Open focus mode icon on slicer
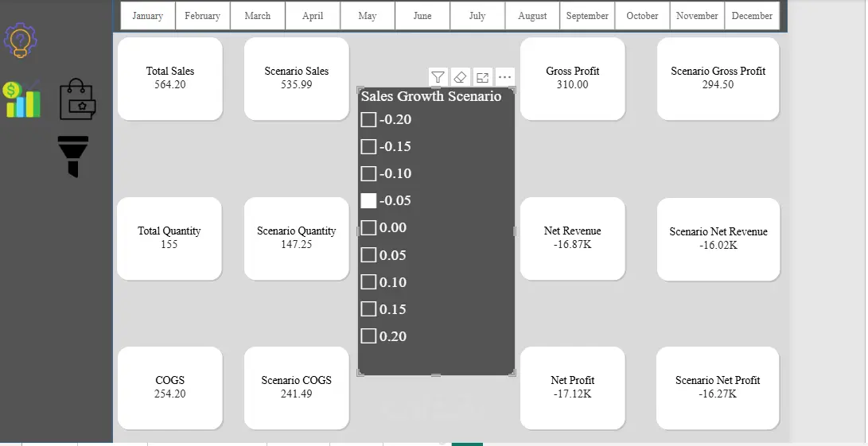The width and height of the screenshot is (868, 446). point(483,77)
